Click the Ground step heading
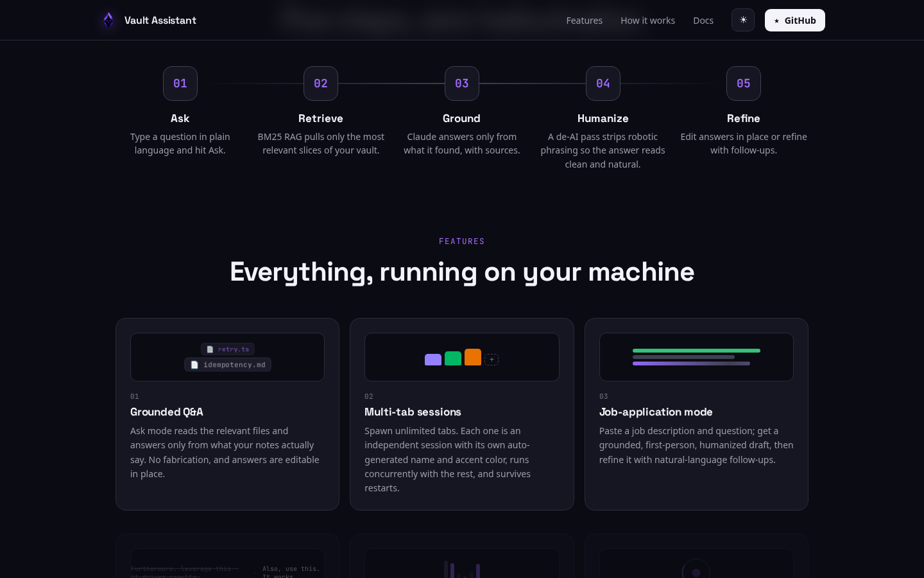This screenshot has width=924, height=578. 462,118
